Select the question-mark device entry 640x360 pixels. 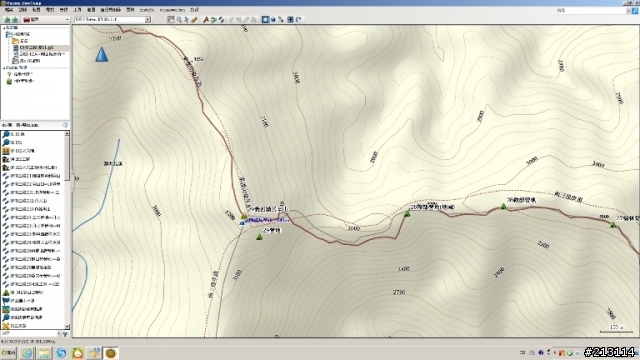[x=20, y=74]
